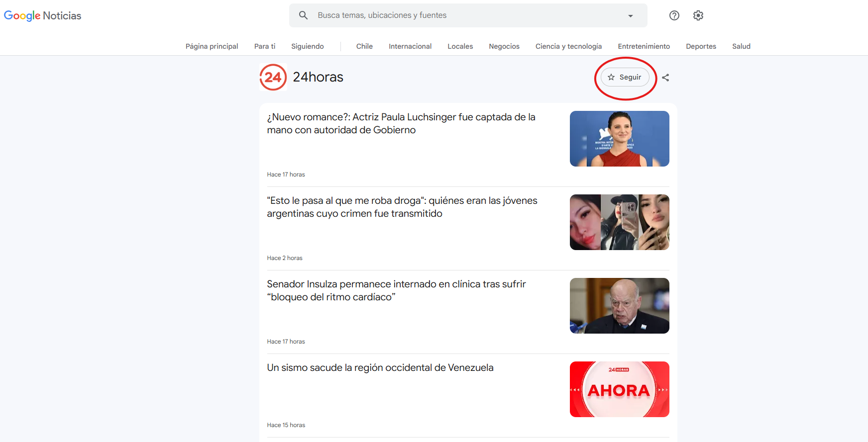Click 'Hace 2 horas' timestamp
868x442 pixels.
tap(285, 258)
